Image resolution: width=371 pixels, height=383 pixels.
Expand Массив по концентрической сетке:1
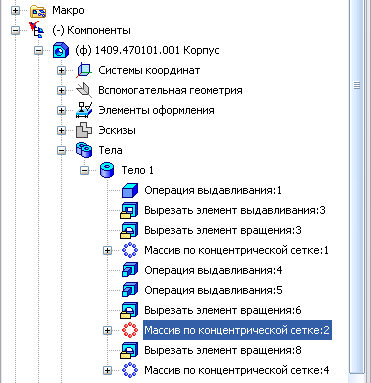(107, 251)
